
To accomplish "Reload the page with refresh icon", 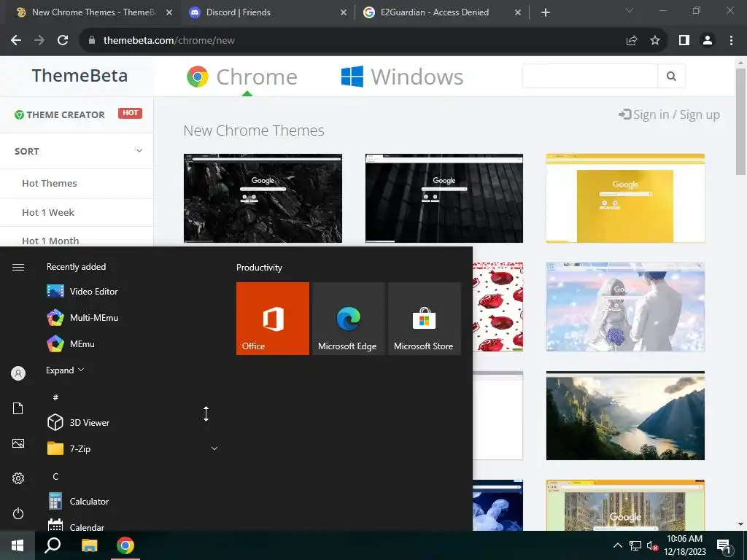I will point(63,41).
